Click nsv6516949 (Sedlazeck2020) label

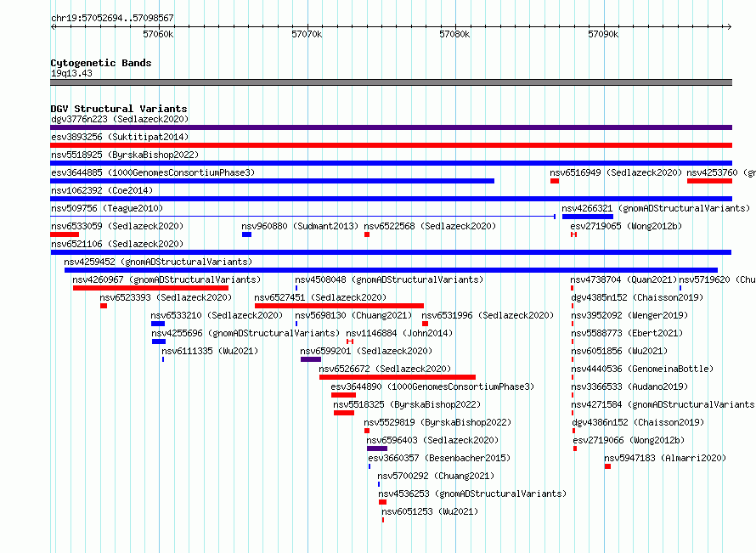tap(616, 172)
